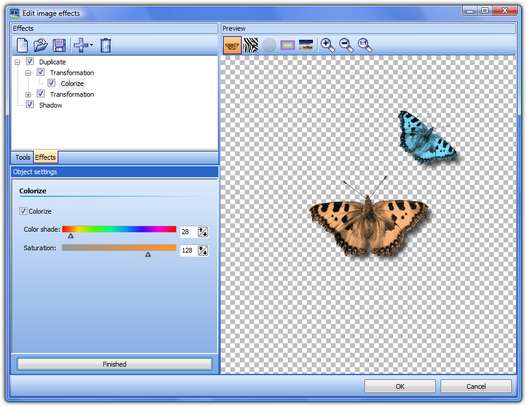Image resolution: width=527 pixels, height=407 pixels.
Task: Open the add effect dropdown arrow
Action: point(92,45)
